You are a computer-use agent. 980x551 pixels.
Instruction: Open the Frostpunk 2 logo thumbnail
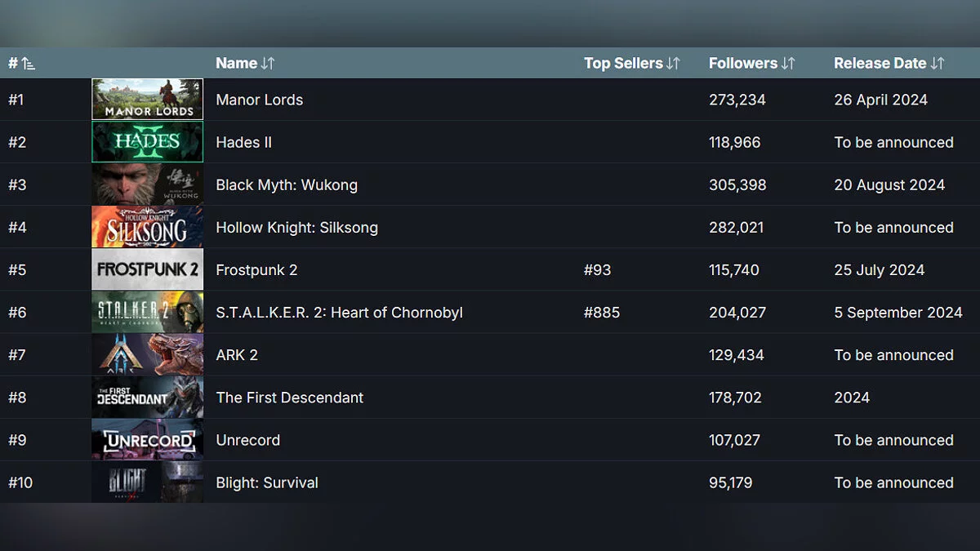coord(147,269)
